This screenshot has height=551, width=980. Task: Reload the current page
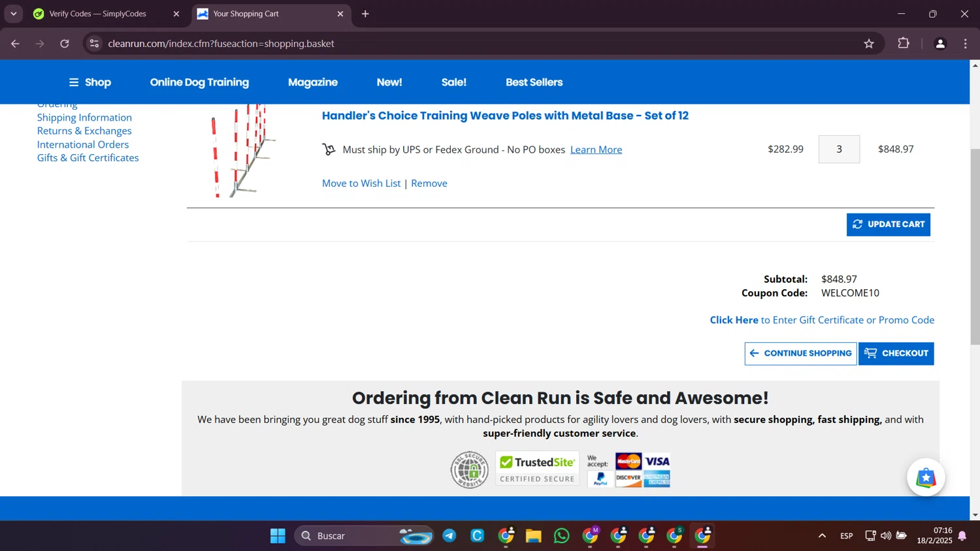65,44
